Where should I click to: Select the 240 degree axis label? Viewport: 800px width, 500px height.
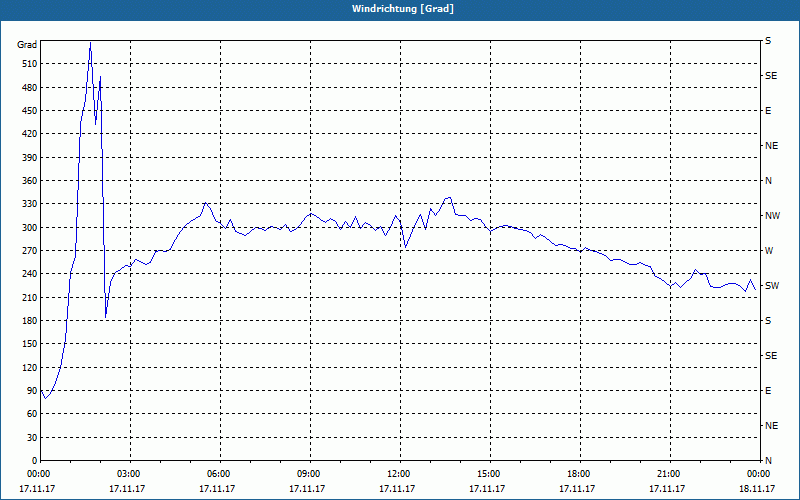pyautogui.click(x=30, y=274)
